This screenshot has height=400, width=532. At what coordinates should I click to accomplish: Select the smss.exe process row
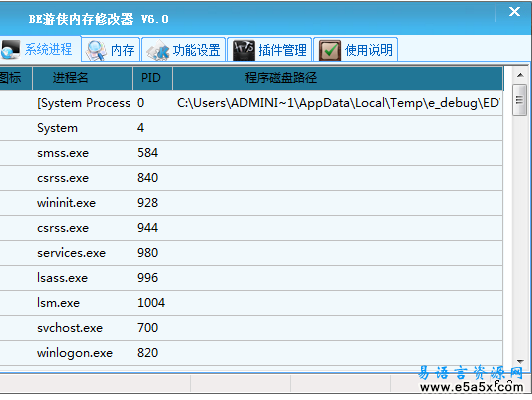point(251,153)
